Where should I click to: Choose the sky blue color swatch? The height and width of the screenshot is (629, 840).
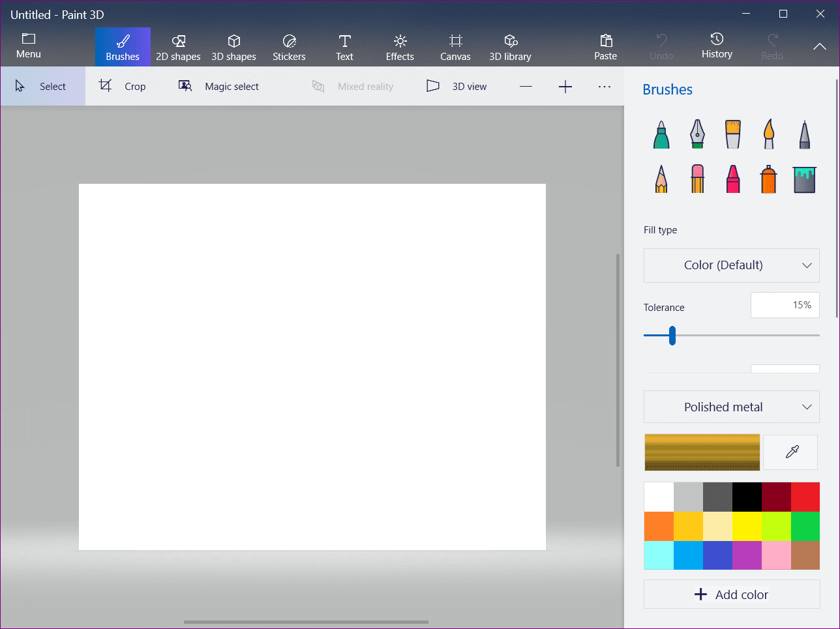(688, 555)
